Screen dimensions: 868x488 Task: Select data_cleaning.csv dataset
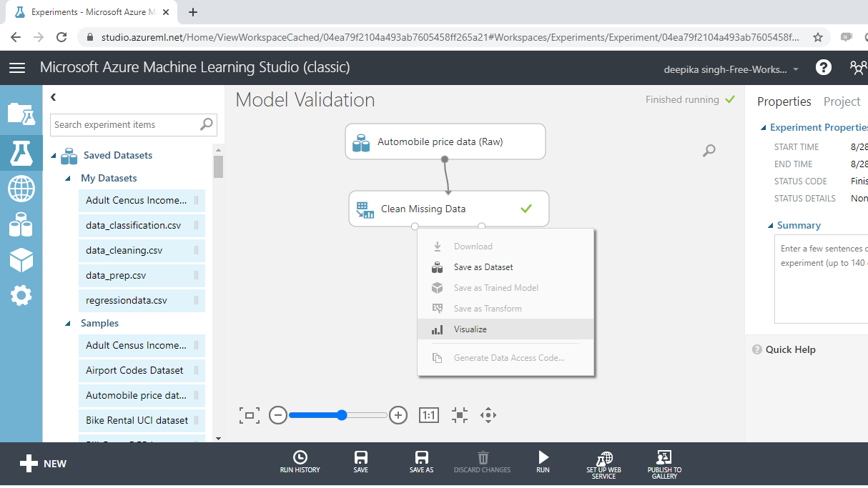[x=142, y=251]
